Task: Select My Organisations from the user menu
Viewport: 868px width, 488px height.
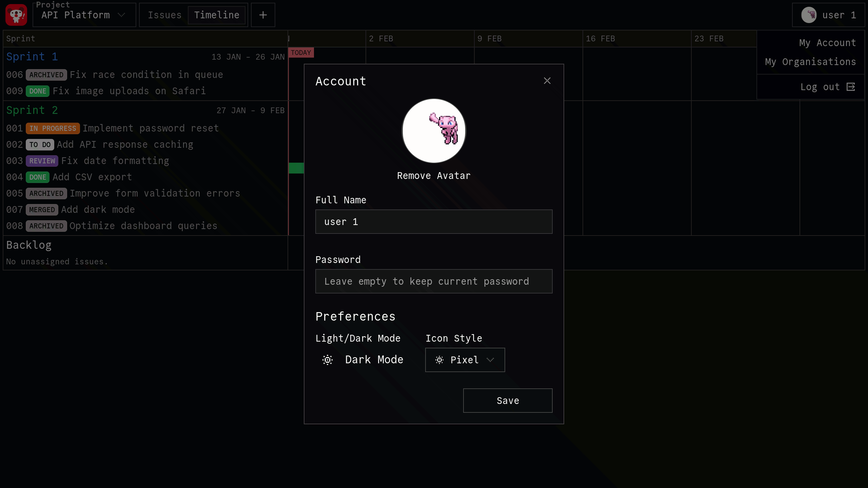Action: pyautogui.click(x=810, y=62)
